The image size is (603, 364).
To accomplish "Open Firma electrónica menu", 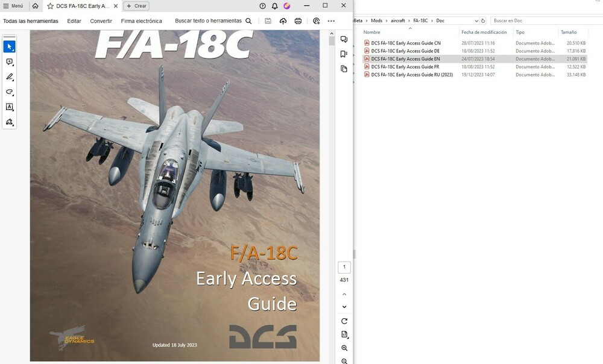I will (142, 21).
